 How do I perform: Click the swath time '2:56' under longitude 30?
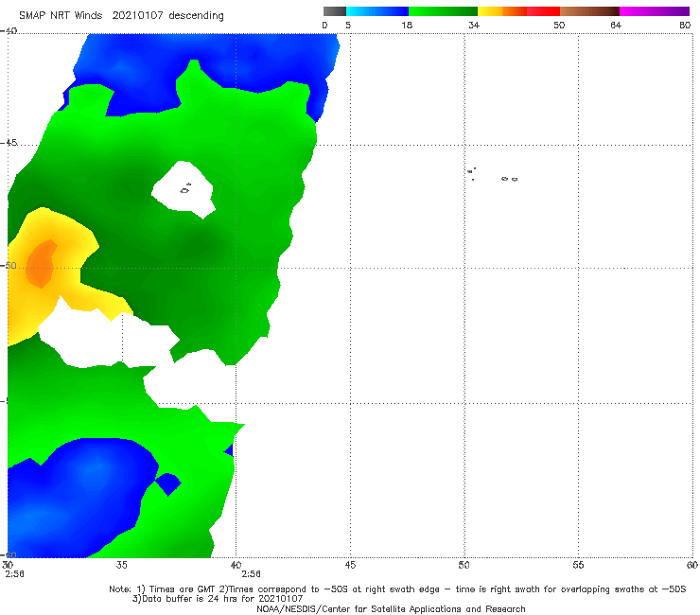click(x=14, y=574)
